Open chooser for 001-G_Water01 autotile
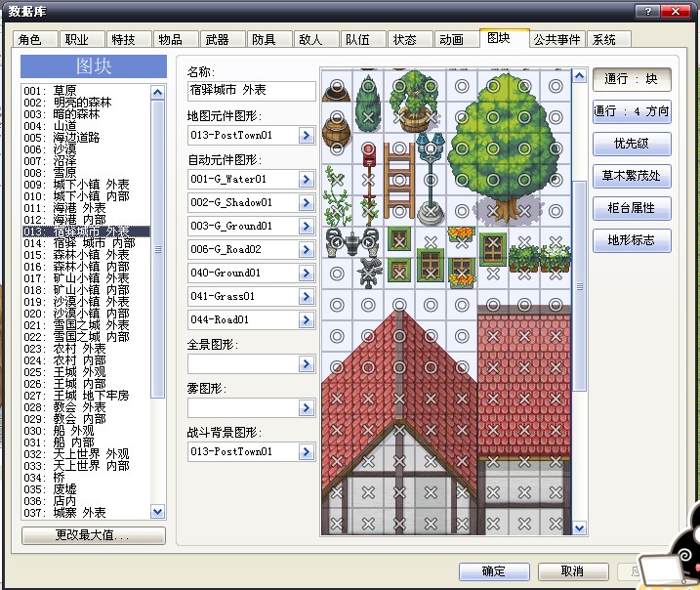This screenshot has height=590, width=700. tap(307, 180)
